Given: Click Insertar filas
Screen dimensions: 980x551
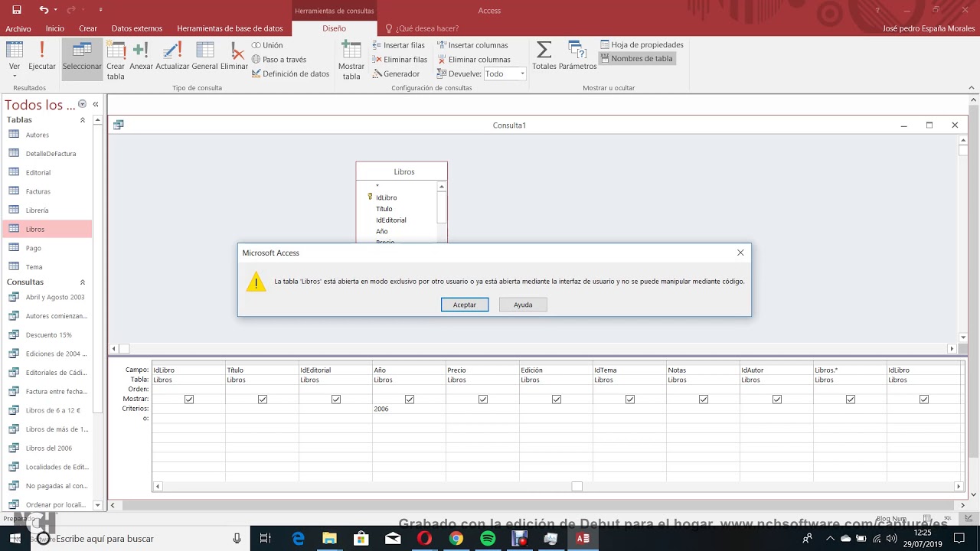Looking at the screenshot, I should [398, 45].
